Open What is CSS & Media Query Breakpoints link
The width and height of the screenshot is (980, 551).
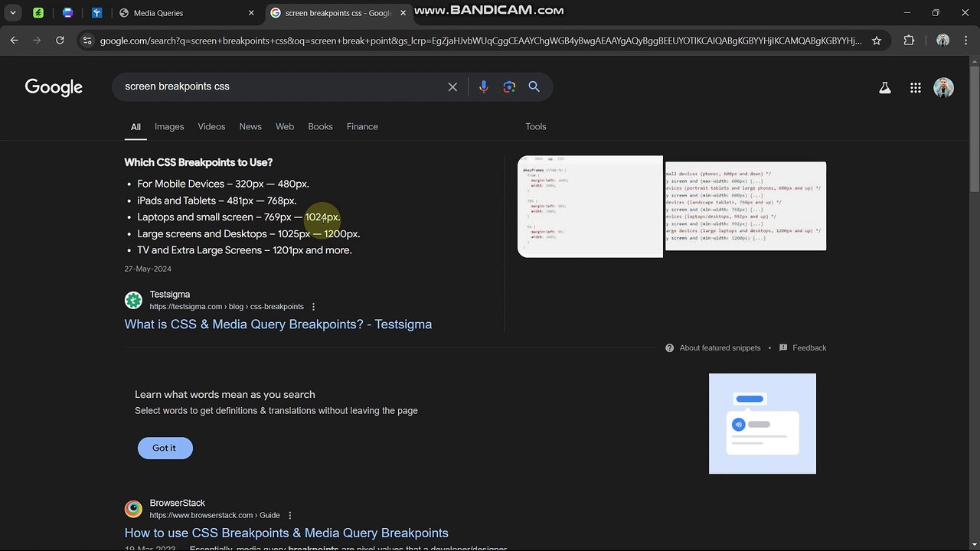point(278,324)
